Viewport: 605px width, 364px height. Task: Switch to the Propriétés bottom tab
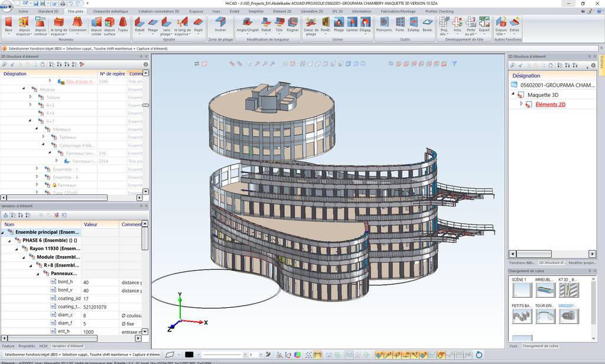(x=27, y=346)
